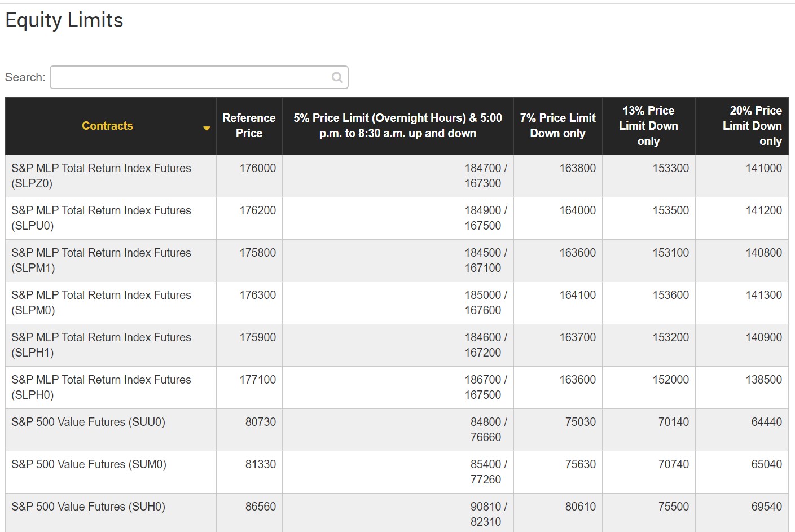Click reference price 81330
Screen dimensions: 795x532
tap(261, 464)
